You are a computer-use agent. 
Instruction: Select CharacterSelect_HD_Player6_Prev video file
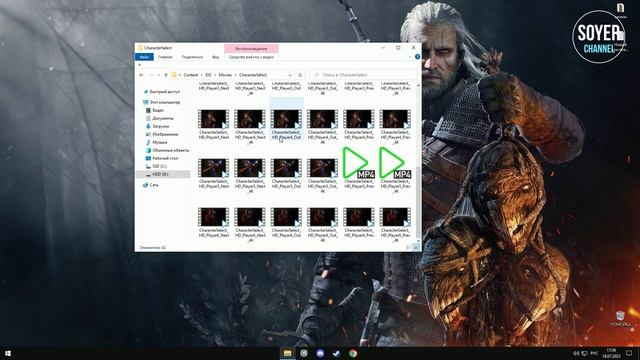click(359, 222)
